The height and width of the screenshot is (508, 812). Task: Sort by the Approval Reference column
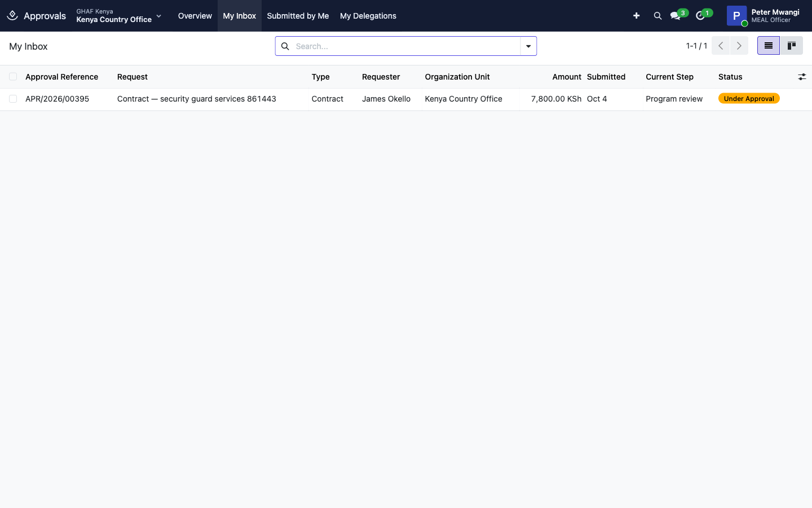[61, 77]
